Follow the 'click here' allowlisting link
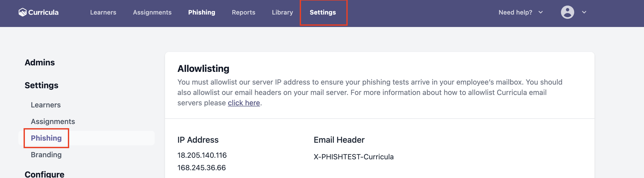The height and width of the screenshot is (178, 644). pyautogui.click(x=244, y=103)
